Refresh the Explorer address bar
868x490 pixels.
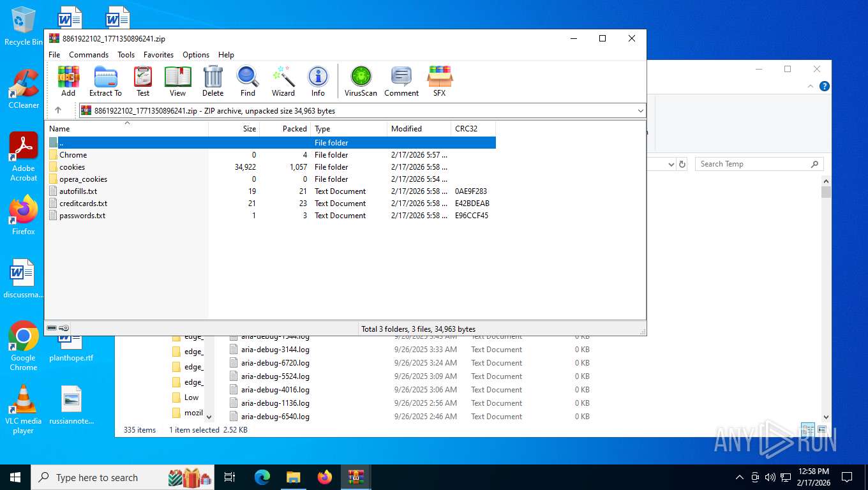682,164
